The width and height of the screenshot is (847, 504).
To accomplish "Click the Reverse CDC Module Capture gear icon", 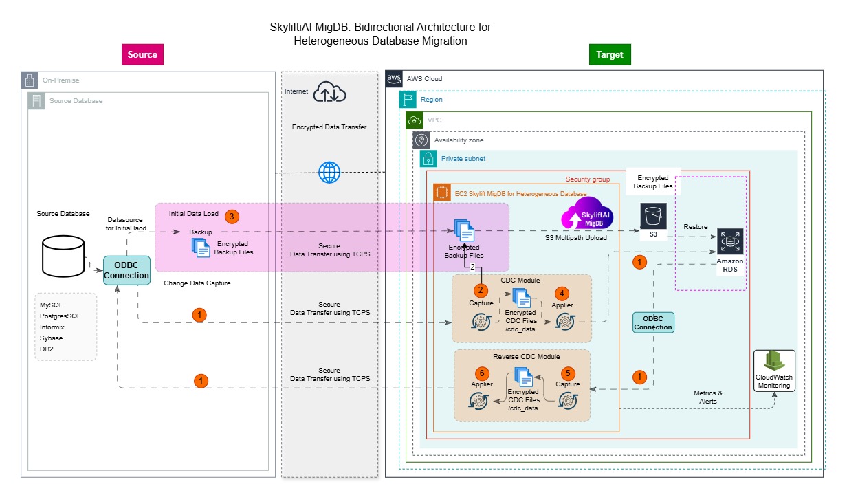I will pyautogui.click(x=566, y=402).
